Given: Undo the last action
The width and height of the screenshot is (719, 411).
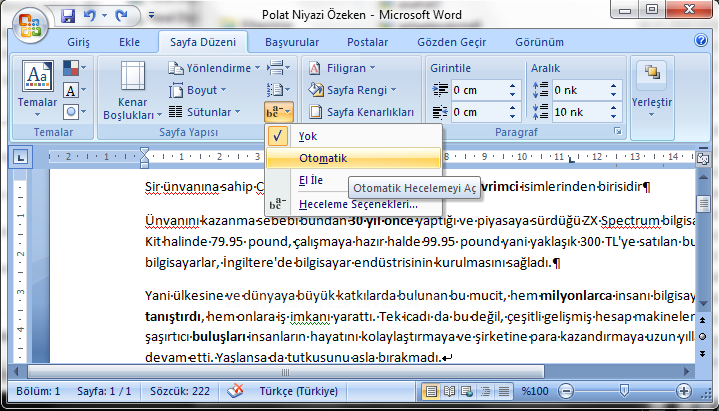Looking at the screenshot, I should click(x=90, y=16).
